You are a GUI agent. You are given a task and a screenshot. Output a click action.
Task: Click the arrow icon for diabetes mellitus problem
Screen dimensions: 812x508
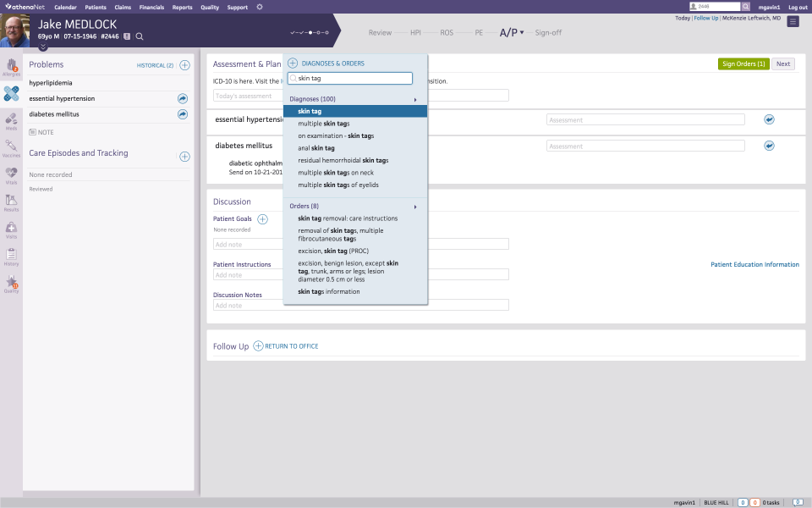coord(183,114)
